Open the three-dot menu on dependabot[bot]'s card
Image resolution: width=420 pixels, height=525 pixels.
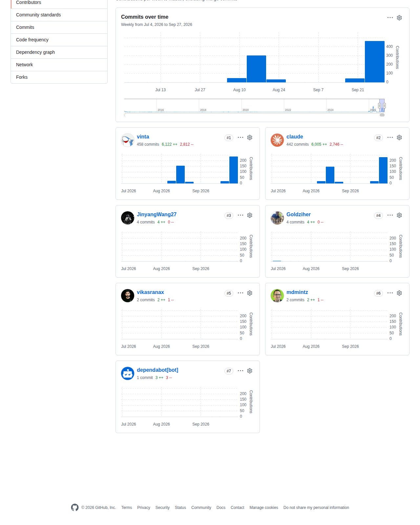pos(241,371)
